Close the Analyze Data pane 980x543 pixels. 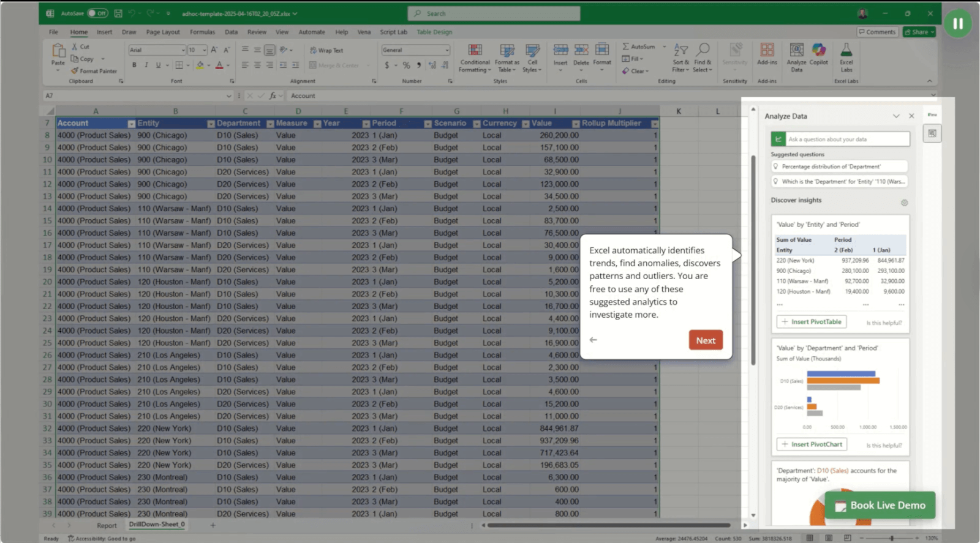click(x=911, y=116)
